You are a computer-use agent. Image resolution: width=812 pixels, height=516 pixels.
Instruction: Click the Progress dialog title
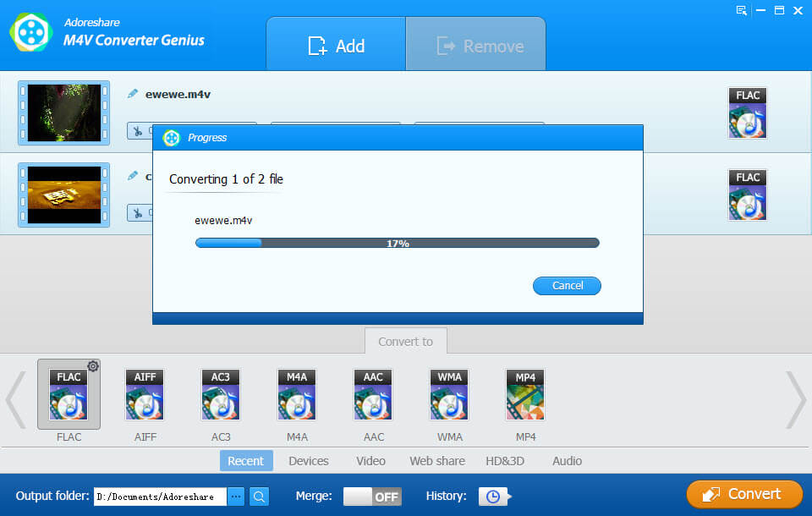point(207,138)
